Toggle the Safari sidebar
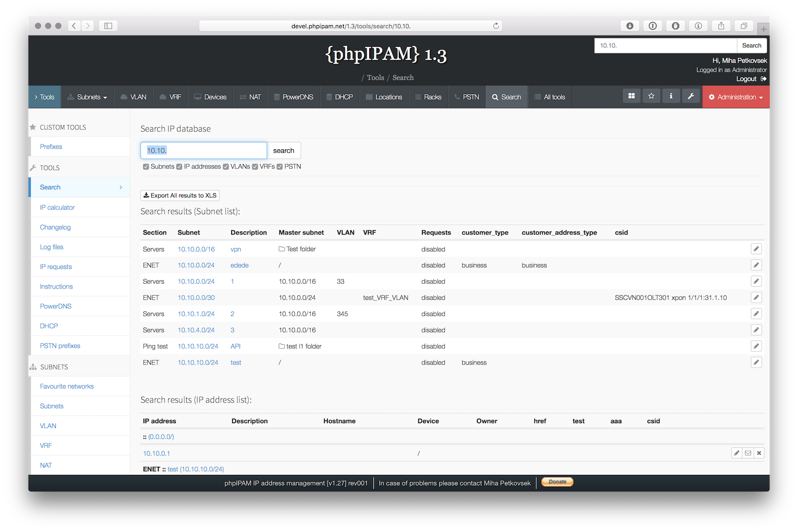The height and width of the screenshot is (532, 798). [x=108, y=26]
